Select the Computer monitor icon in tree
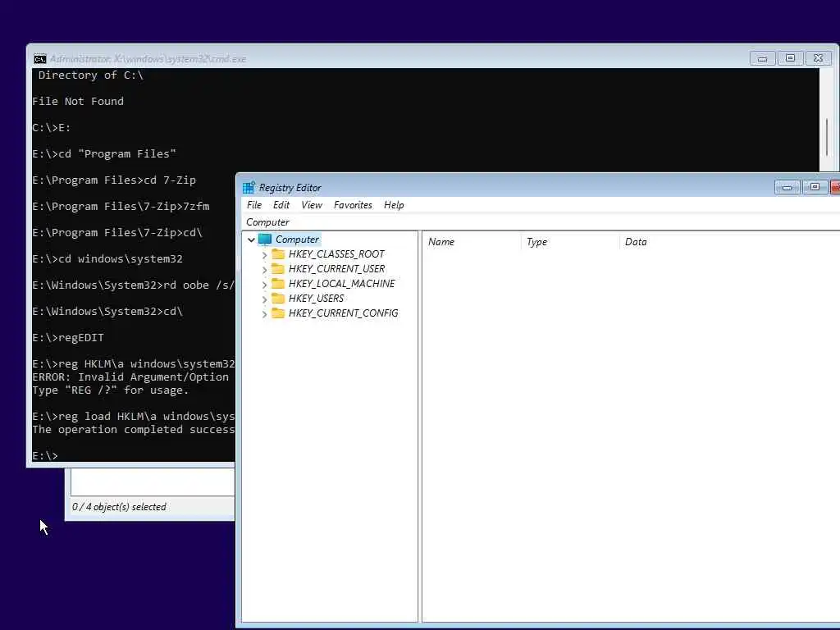This screenshot has width=840, height=630. (265, 240)
